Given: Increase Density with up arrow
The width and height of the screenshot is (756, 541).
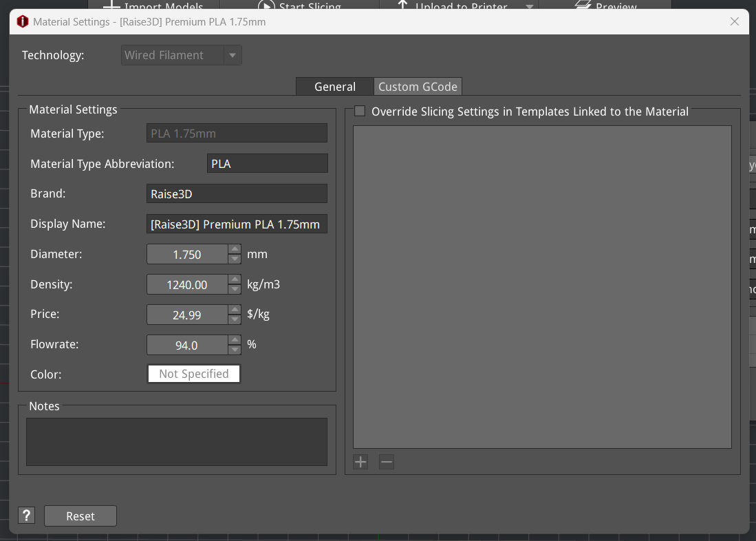Looking at the screenshot, I should point(235,279).
